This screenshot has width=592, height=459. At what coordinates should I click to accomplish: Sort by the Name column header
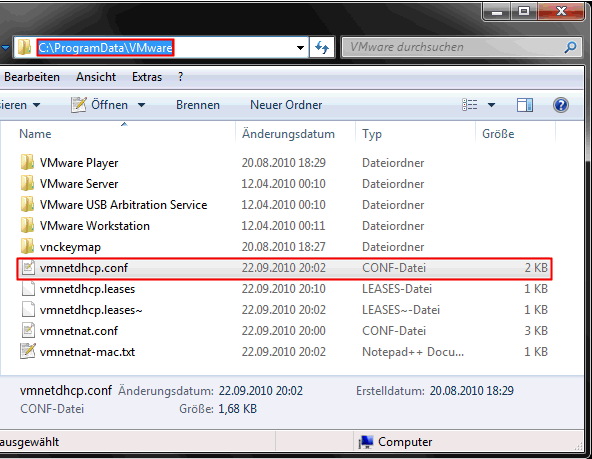tap(35, 134)
